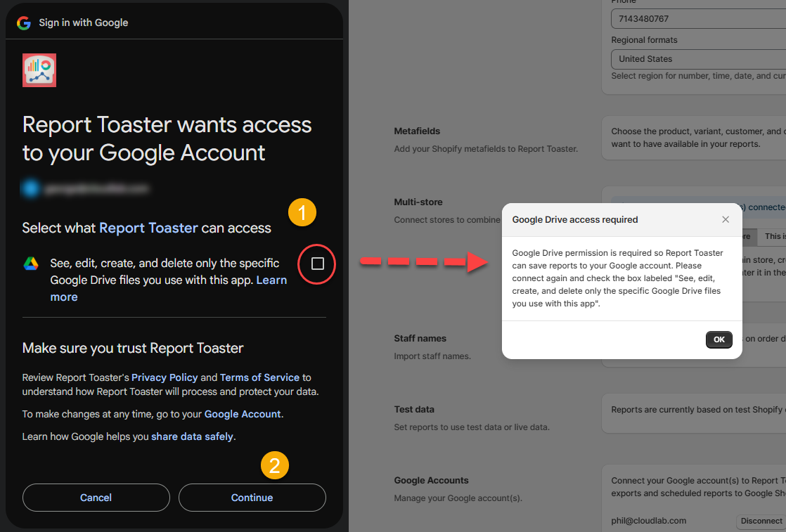Click the Report Toaster app icon
The image size is (786, 532).
[x=39, y=70]
